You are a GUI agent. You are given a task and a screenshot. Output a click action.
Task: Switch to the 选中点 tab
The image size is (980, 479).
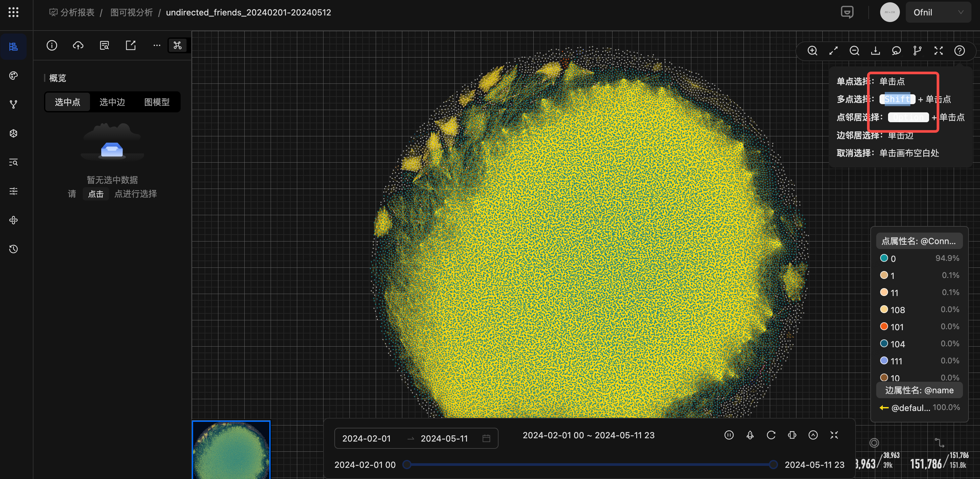pos(67,102)
